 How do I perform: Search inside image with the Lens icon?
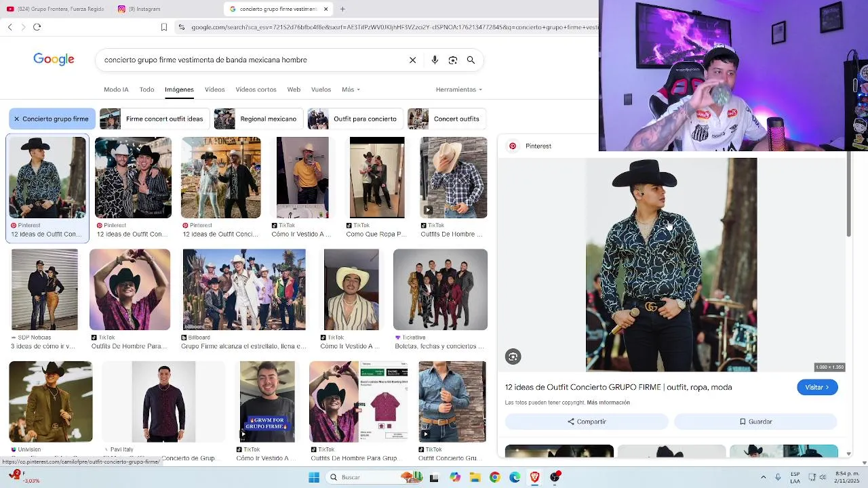click(513, 357)
